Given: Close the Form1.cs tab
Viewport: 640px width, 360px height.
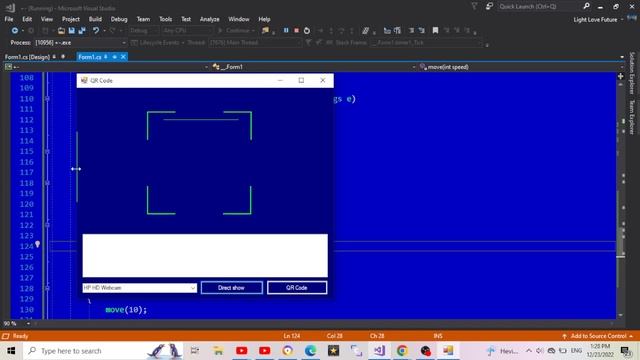Looking at the screenshot, I should pyautogui.click(x=123, y=57).
